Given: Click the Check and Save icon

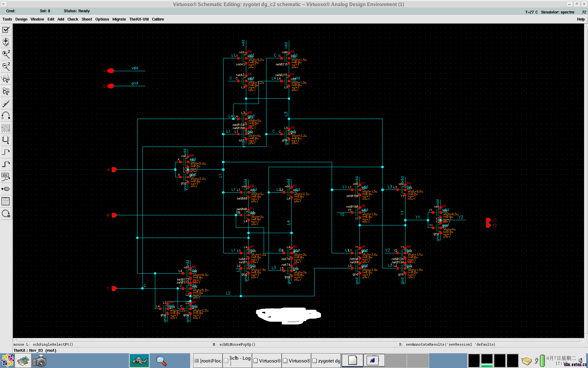Looking at the screenshot, I should point(6,30).
